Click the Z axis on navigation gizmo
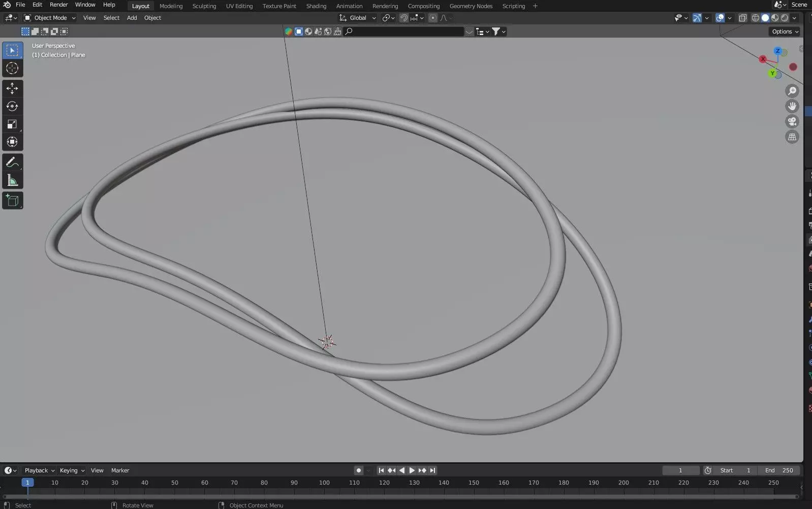This screenshot has width=812, height=509. coord(777,51)
